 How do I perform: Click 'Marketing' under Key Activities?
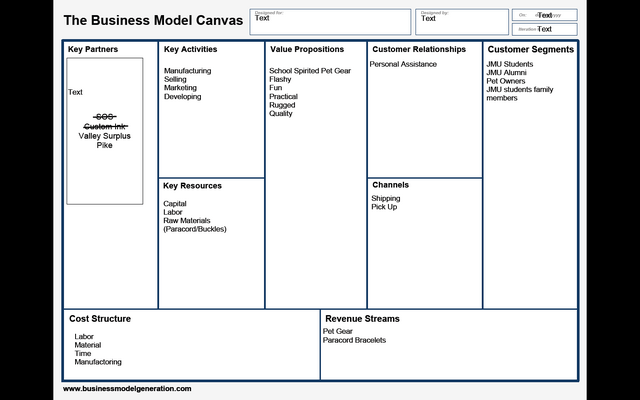pos(180,88)
